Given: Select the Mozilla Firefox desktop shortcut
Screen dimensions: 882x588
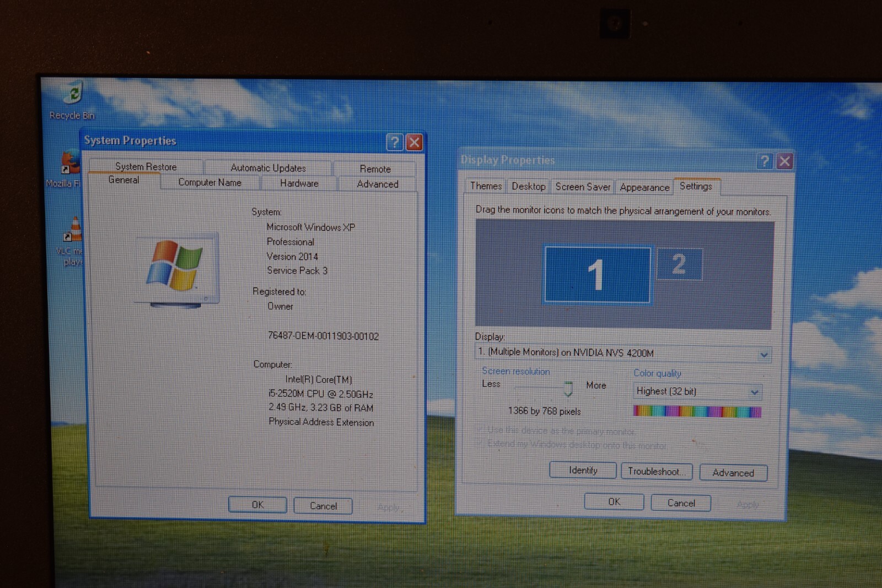Looking at the screenshot, I should point(65,169).
